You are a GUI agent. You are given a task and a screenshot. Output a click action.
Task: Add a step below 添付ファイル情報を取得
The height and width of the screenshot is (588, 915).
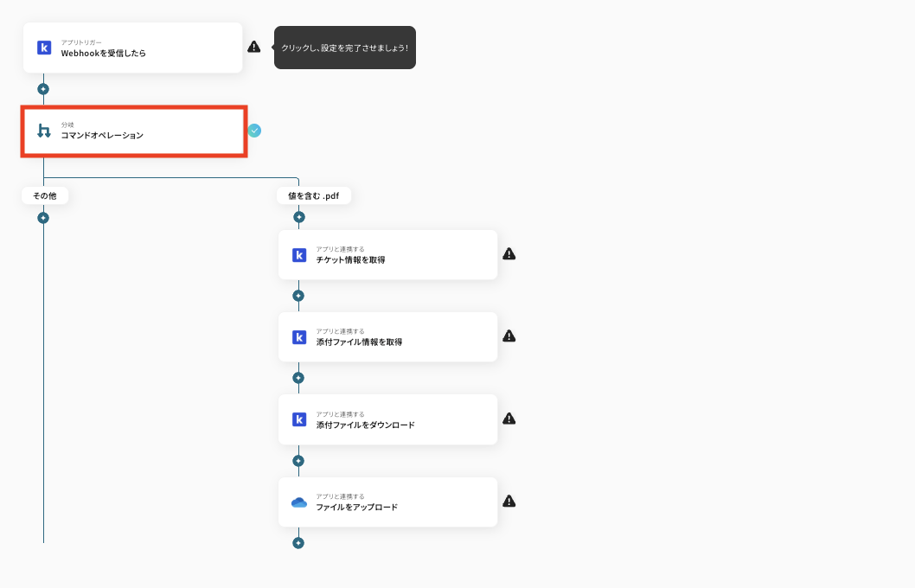(298, 378)
